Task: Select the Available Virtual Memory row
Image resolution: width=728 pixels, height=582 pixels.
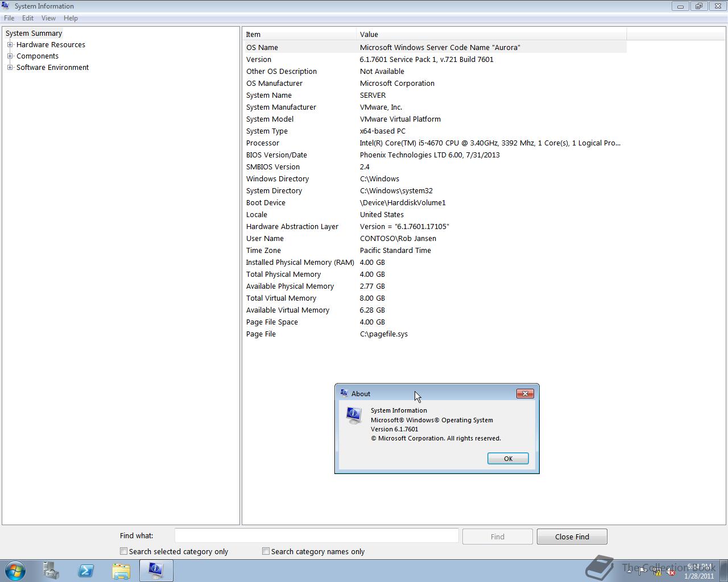Action: click(435, 310)
